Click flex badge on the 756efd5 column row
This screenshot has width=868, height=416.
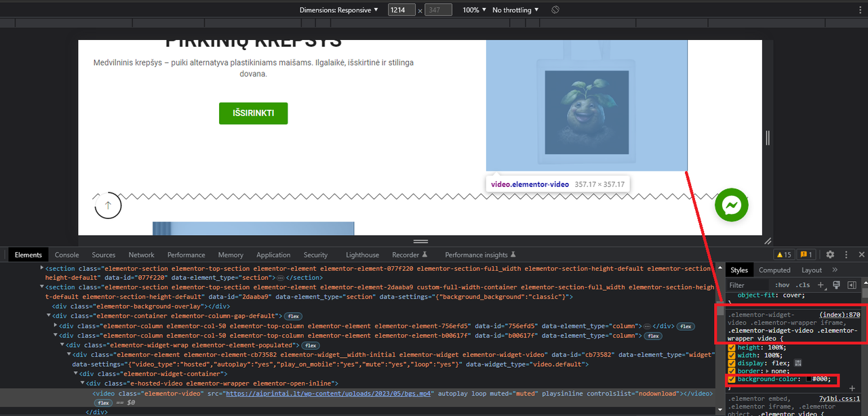pos(686,326)
